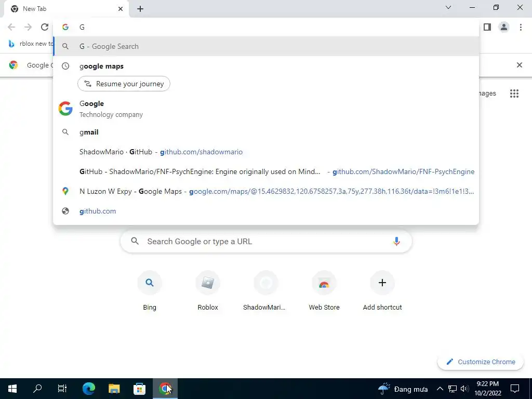Open network status tray icon
532x399 pixels.
pos(453,389)
